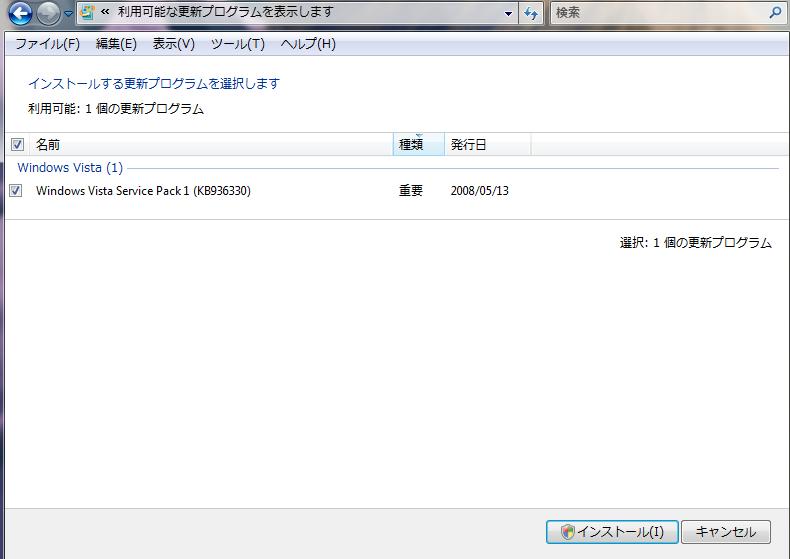Viewport: 790px width, 559px height.
Task: Click the refresh icon beside address bar
Action: [x=531, y=14]
